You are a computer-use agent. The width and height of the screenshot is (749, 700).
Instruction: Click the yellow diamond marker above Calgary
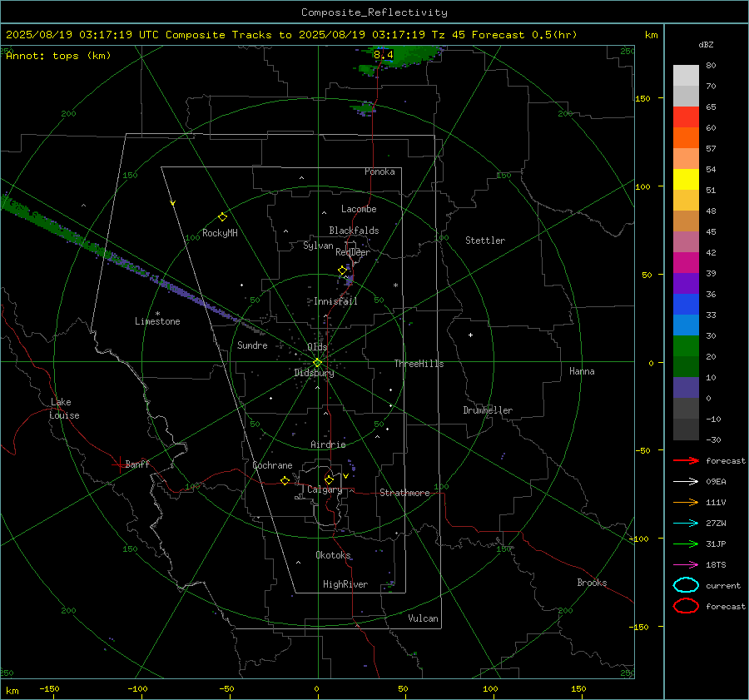tap(329, 479)
